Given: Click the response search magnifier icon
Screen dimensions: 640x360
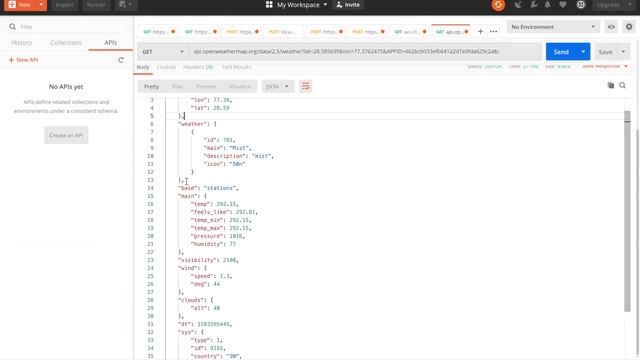Looking at the screenshot, I should [x=622, y=85].
